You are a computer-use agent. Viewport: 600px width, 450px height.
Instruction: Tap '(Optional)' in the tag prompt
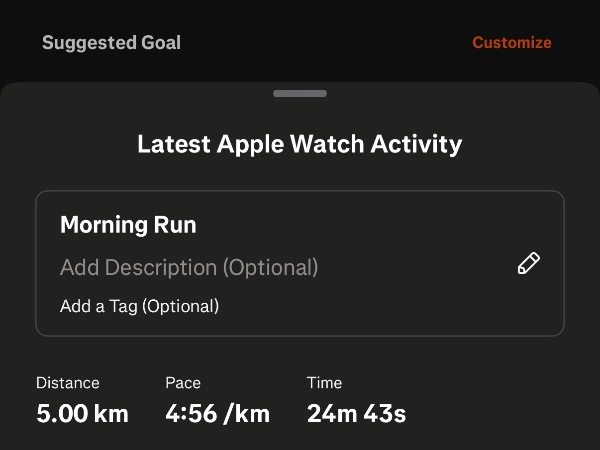(x=181, y=306)
